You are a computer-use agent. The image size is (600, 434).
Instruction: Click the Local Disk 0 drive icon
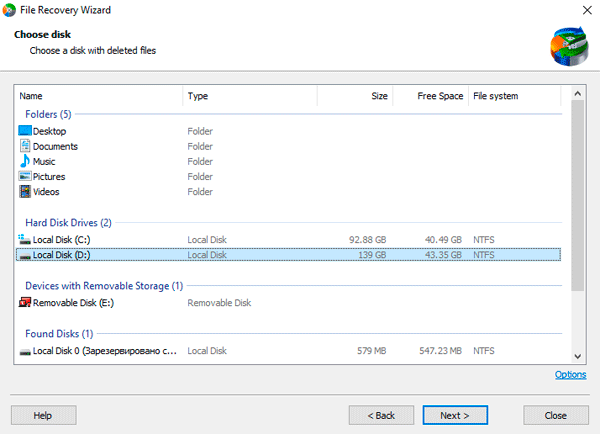25,351
